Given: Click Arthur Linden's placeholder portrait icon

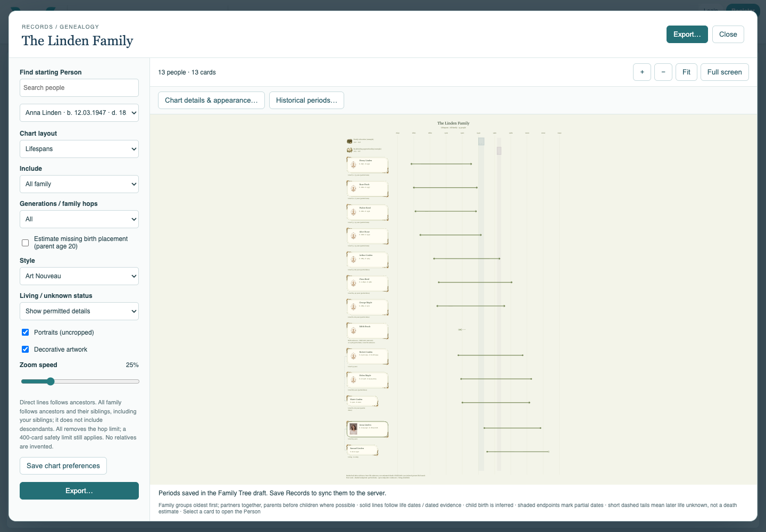Looking at the screenshot, I should [353, 260].
